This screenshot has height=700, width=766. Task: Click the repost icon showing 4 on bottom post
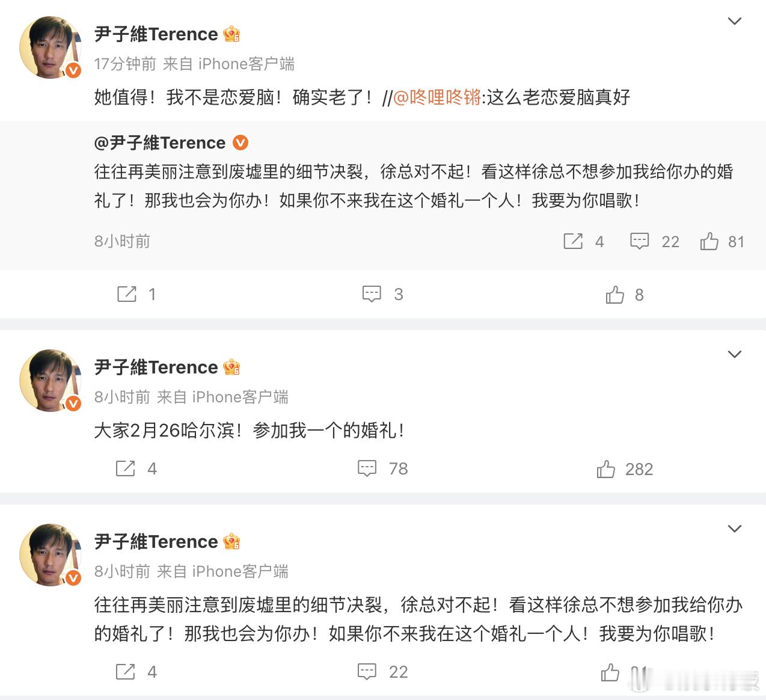(125, 672)
